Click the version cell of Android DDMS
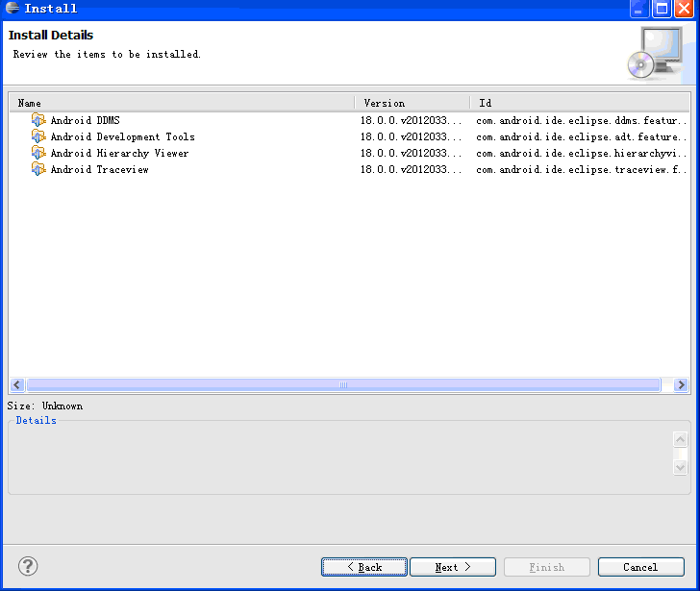Viewport: 700px width, 591px height. [x=412, y=120]
